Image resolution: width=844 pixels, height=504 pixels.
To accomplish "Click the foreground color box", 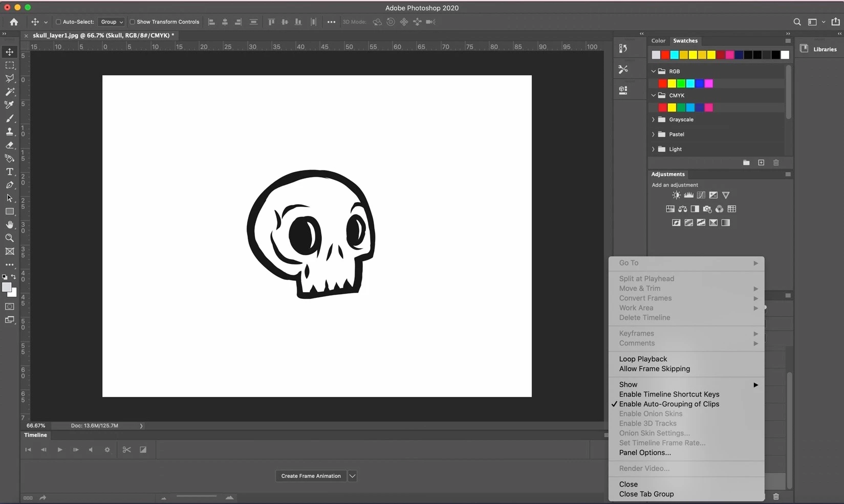I will [x=7, y=288].
